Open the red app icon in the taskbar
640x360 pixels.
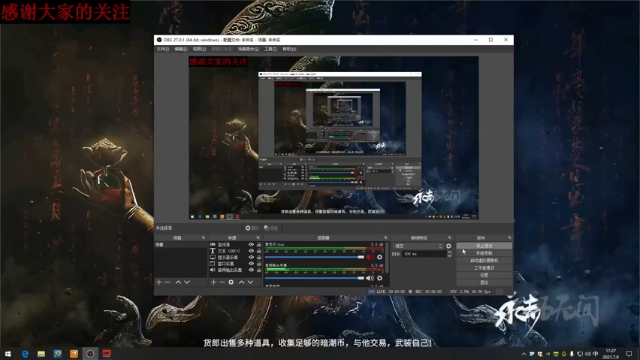(x=107, y=353)
